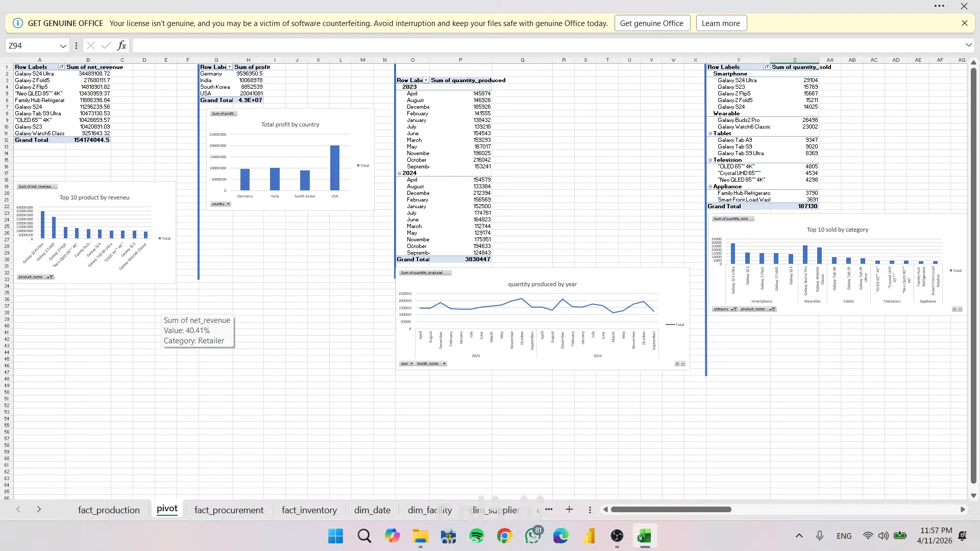Open Power BI from the taskbar

point(589,536)
